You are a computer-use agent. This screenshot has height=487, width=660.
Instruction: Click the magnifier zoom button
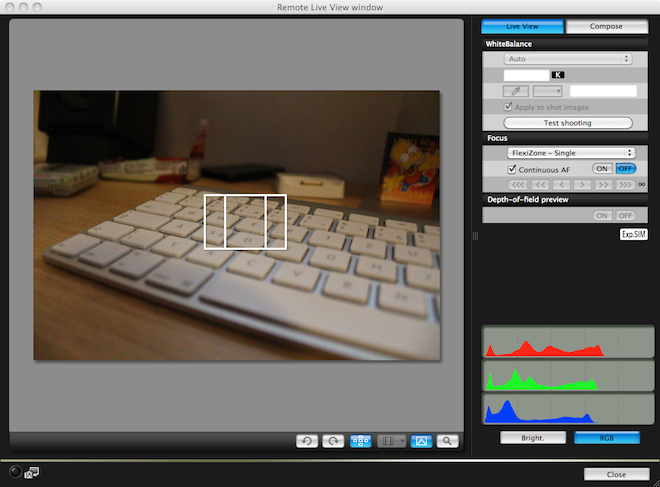[447, 441]
